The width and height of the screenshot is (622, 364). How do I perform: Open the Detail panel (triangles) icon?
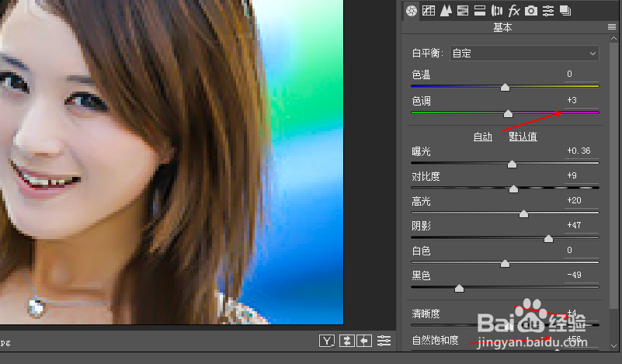click(x=446, y=11)
